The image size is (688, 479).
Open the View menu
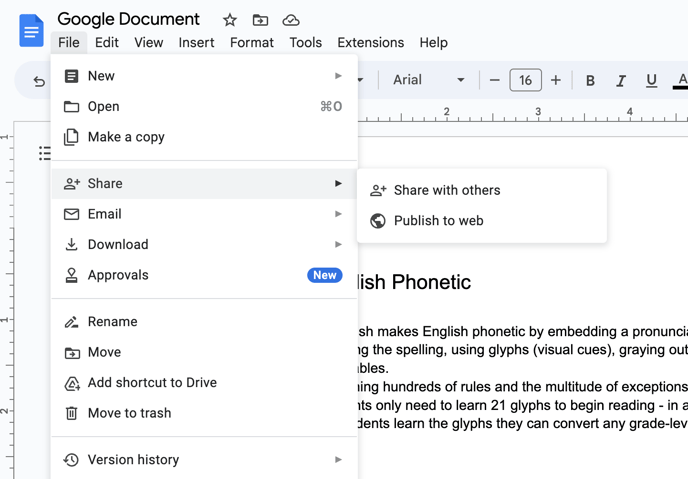(148, 43)
